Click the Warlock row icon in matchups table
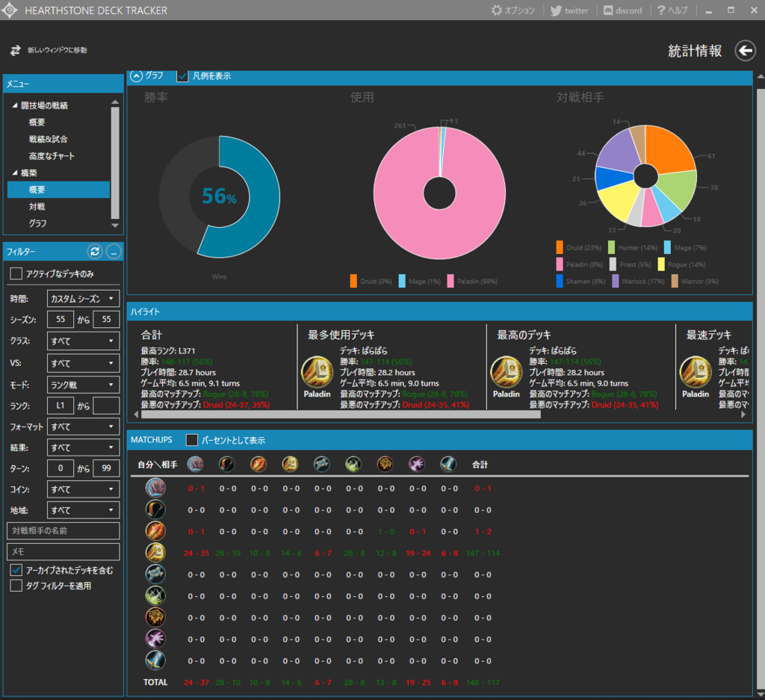765x700 pixels. (155, 639)
